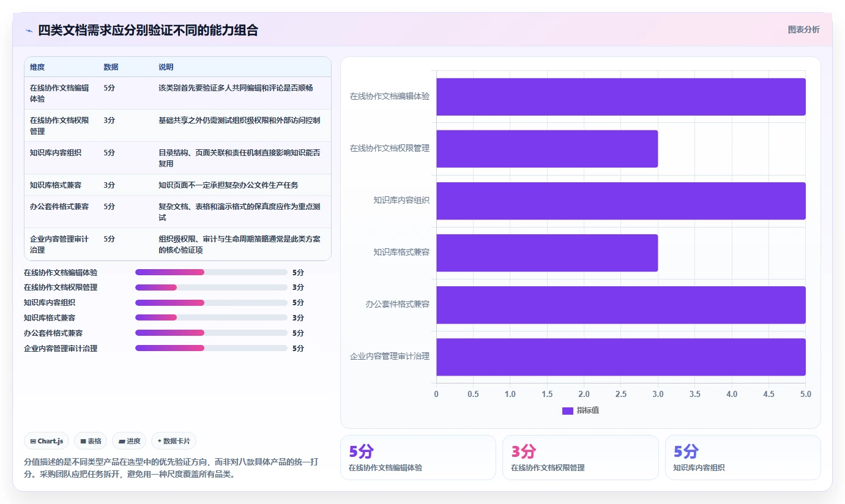Click the 数据 column header
The width and height of the screenshot is (845, 504).
111,67
